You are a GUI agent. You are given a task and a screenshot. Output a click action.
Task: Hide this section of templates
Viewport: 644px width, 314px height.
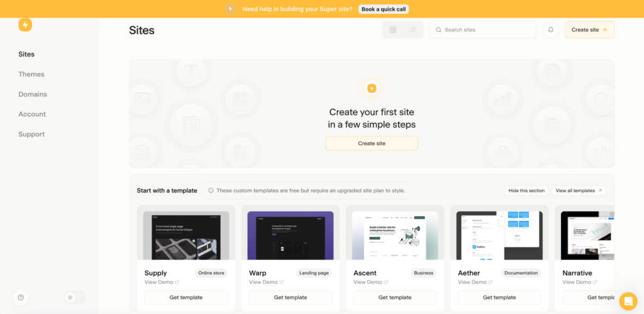click(525, 190)
